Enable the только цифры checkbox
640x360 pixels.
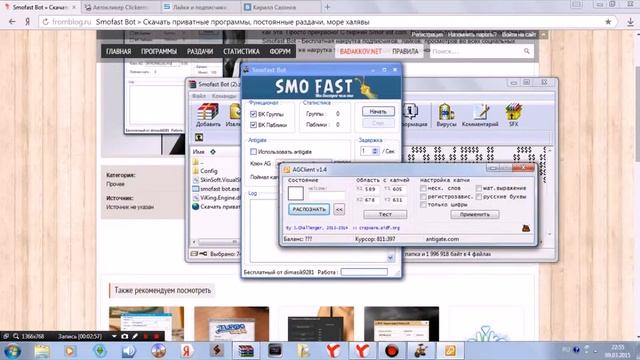[x=423, y=204]
